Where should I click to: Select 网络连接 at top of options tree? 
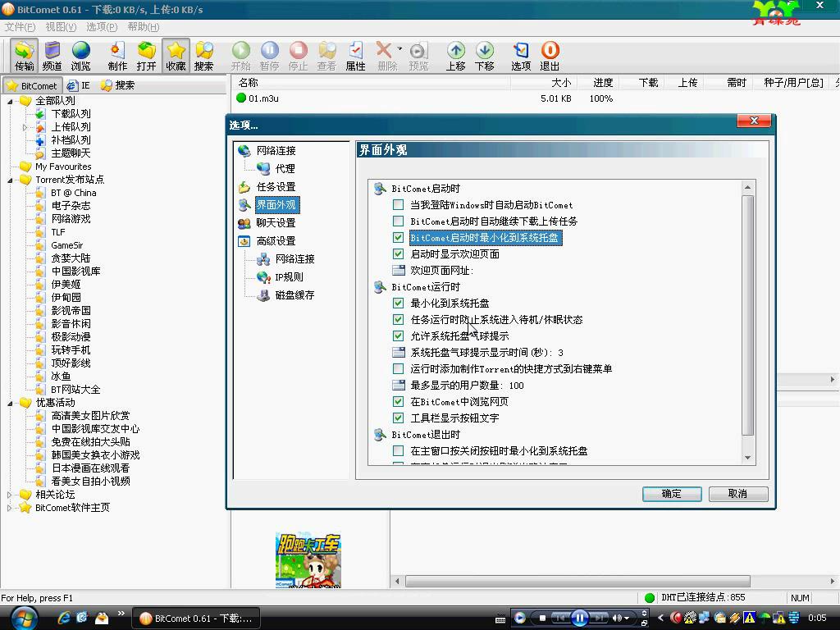[276, 151]
